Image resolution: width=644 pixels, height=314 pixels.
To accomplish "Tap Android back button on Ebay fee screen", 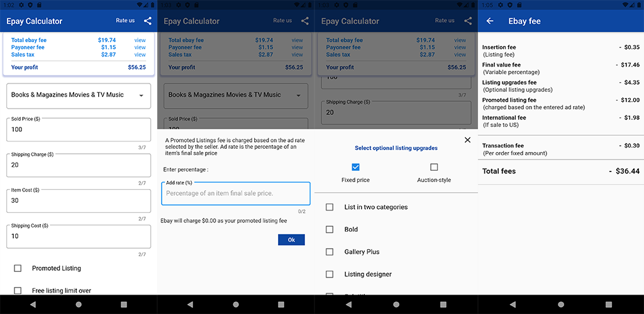I will (513, 305).
